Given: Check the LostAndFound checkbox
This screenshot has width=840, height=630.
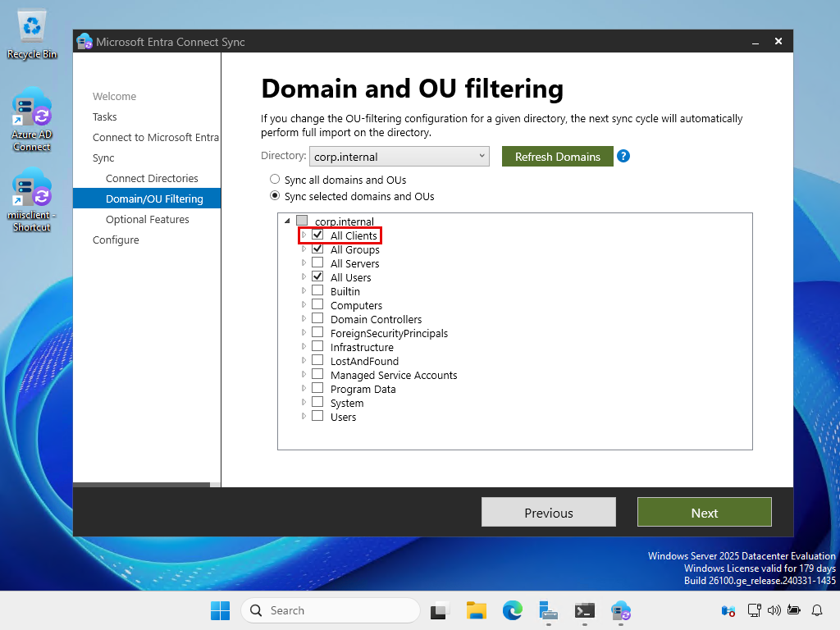Looking at the screenshot, I should (x=317, y=360).
